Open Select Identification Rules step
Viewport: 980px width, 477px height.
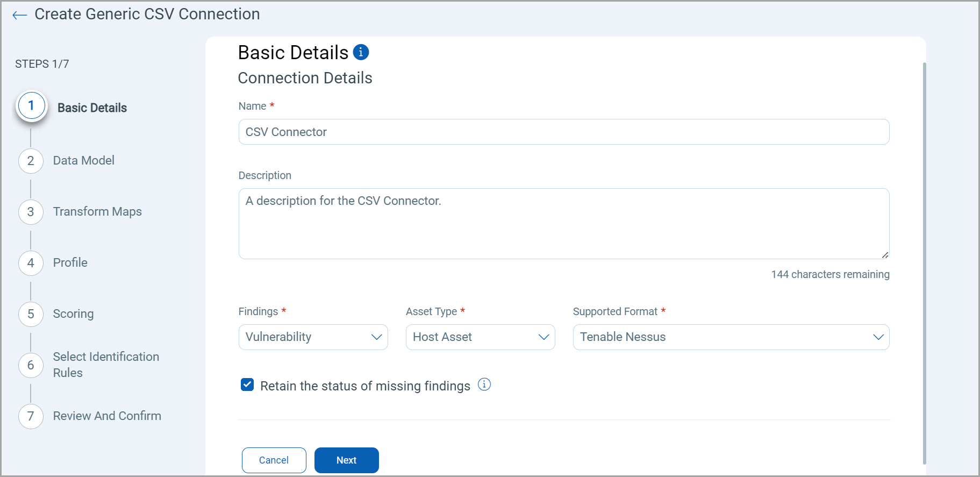tap(106, 365)
